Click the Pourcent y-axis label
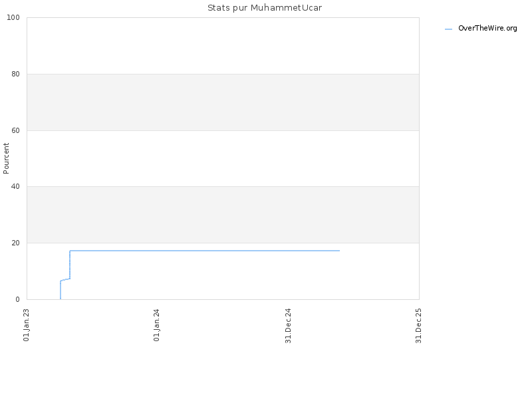The width and height of the screenshot is (532, 399). click(6, 158)
